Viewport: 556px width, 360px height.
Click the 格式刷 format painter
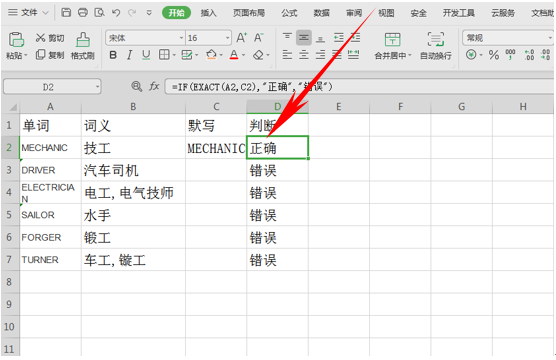click(x=83, y=45)
